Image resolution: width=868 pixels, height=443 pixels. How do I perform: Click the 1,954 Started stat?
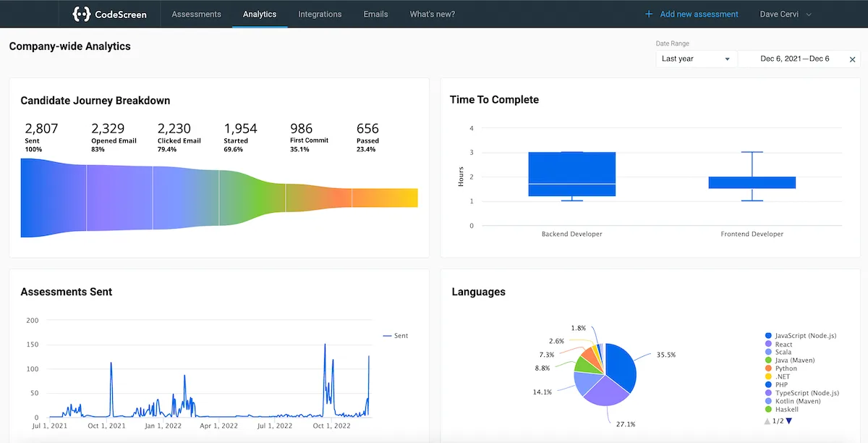241,137
